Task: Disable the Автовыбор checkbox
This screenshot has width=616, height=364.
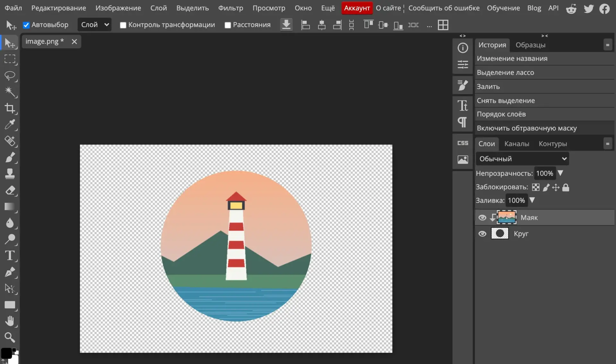Action: click(26, 25)
